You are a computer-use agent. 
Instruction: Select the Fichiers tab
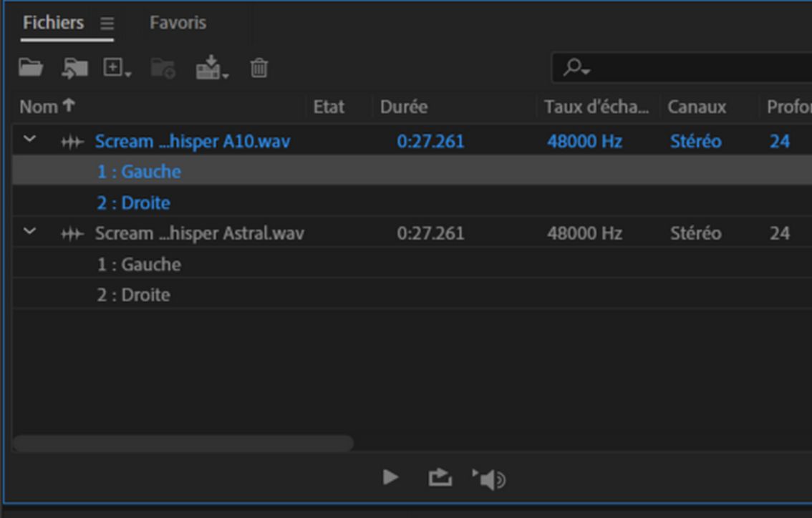tap(53, 23)
